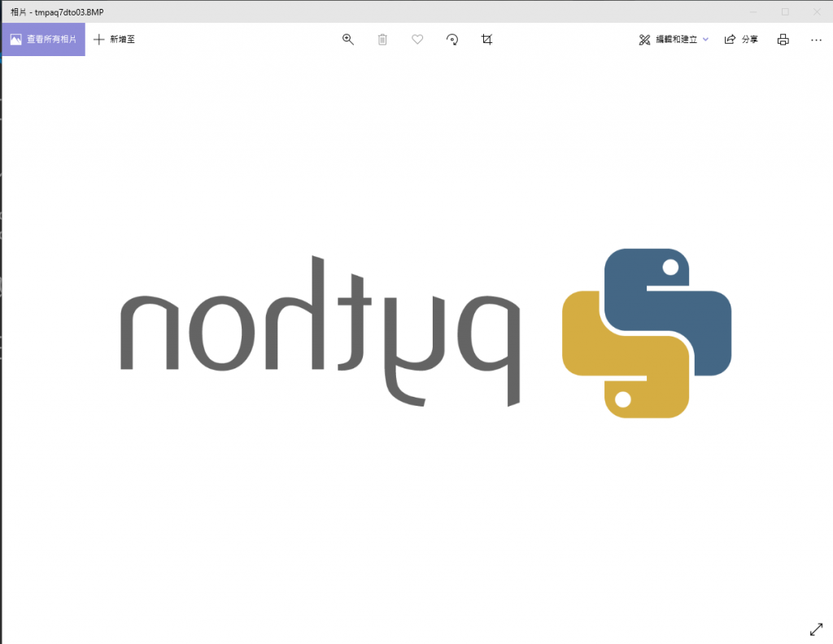Click the mirrored Python logo image
The width and height of the screenshot is (833, 644).
425,333
